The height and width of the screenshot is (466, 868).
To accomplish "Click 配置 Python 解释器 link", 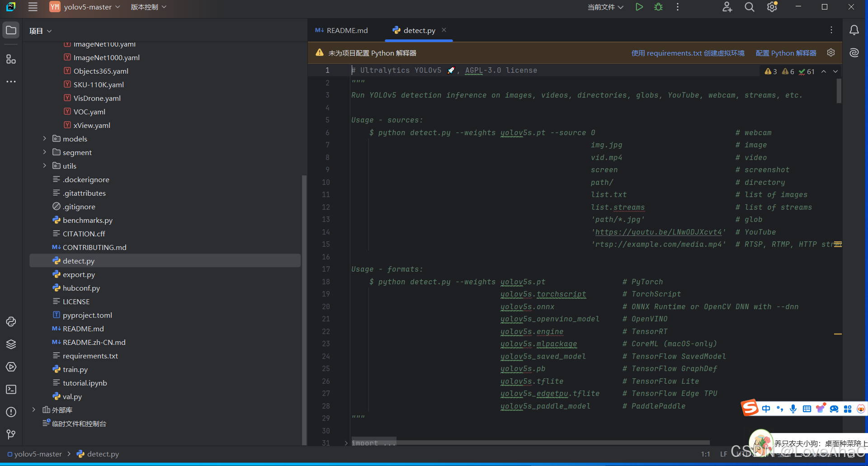I will (786, 53).
